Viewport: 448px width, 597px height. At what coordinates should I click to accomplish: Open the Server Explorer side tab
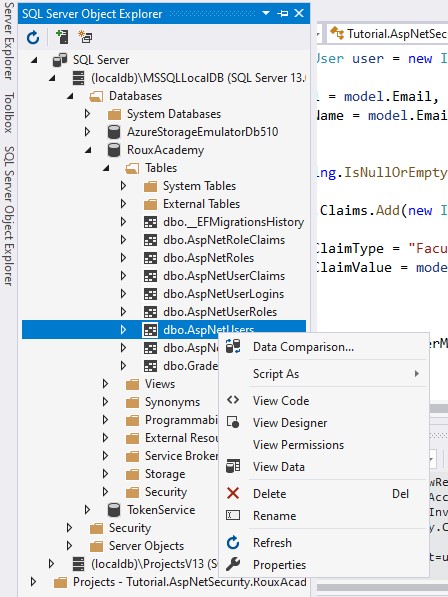click(9, 41)
